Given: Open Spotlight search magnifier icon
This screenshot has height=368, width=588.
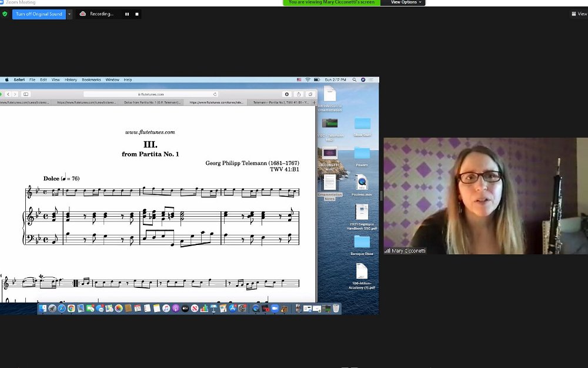Looking at the screenshot, I should (354, 79).
